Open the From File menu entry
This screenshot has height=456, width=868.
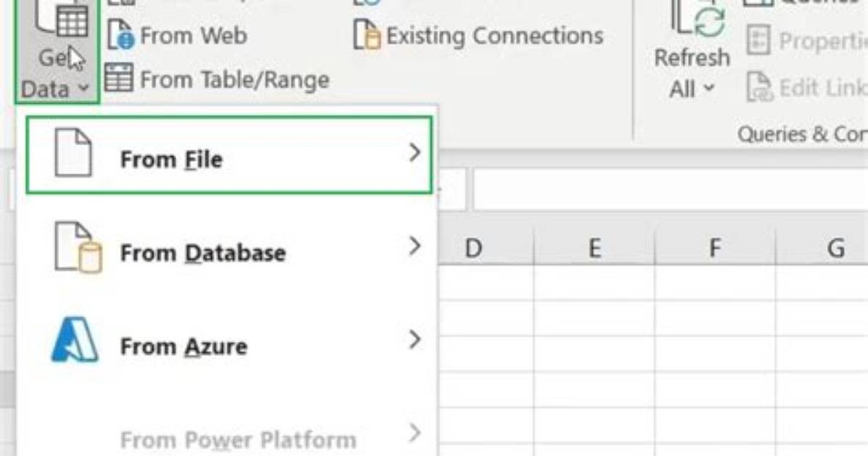pos(229,155)
